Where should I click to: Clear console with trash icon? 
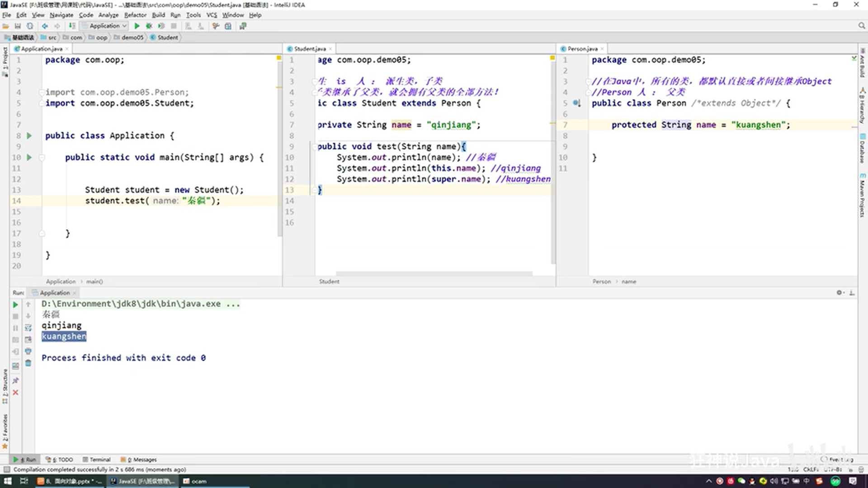pyautogui.click(x=28, y=363)
